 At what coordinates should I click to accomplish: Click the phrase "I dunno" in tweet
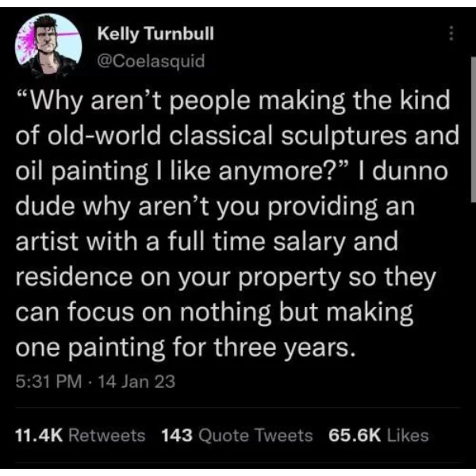(403, 171)
